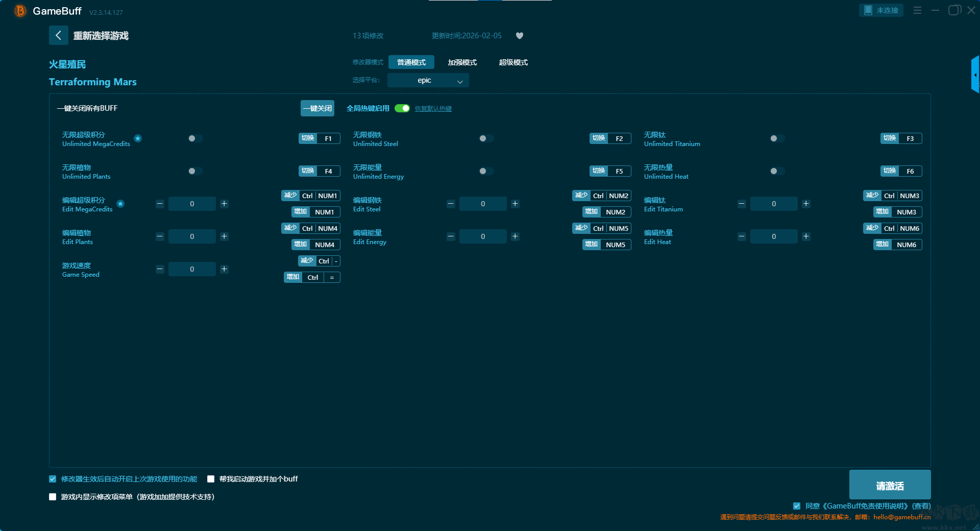The image size is (980, 531).
Task: Click the (查看) disclaimer view link
Action: click(x=921, y=506)
